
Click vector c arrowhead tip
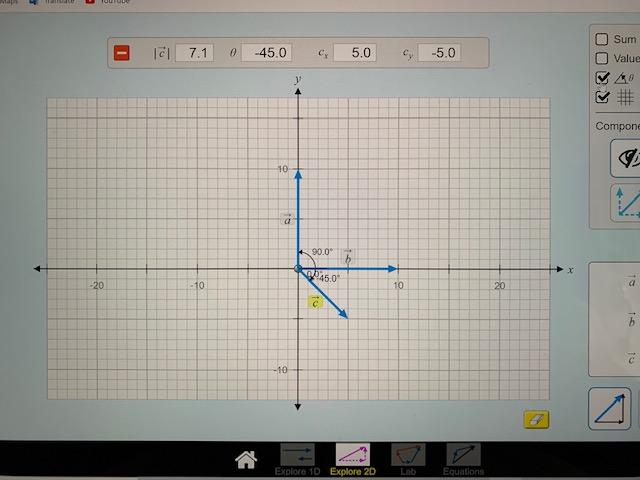[343, 313]
